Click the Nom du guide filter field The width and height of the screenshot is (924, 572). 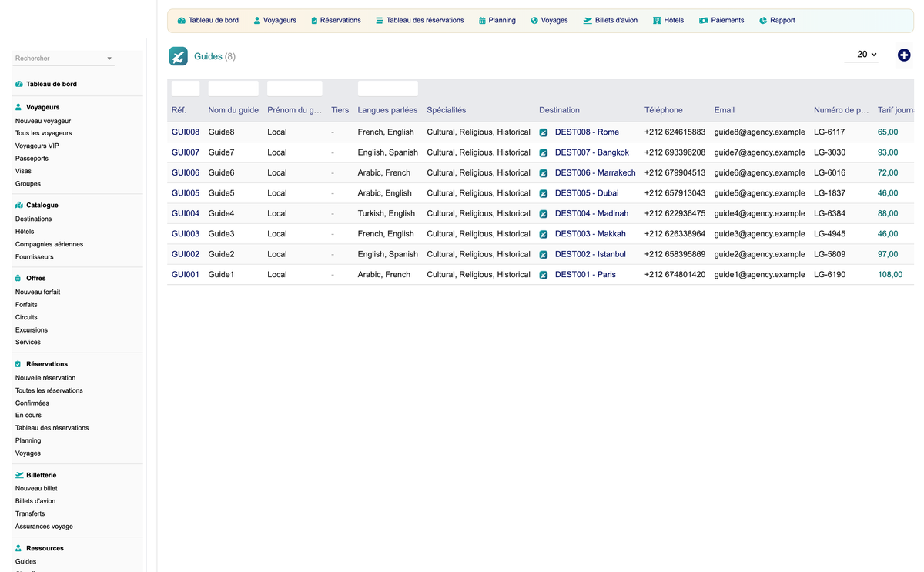[x=233, y=89]
